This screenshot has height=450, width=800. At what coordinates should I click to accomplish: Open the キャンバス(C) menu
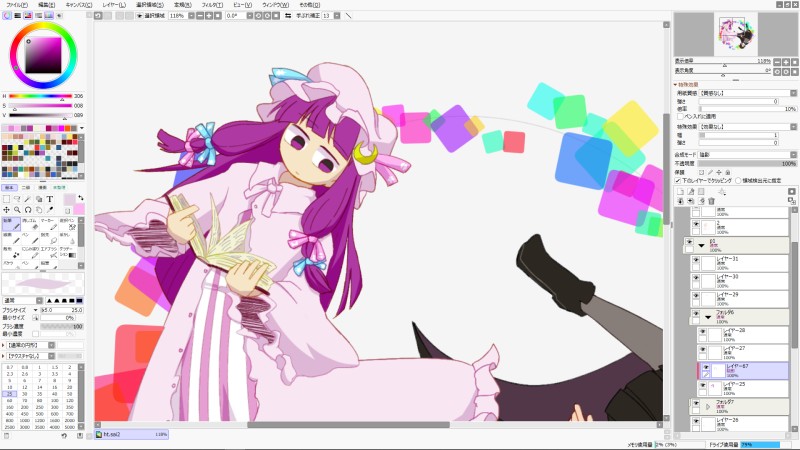coord(79,5)
